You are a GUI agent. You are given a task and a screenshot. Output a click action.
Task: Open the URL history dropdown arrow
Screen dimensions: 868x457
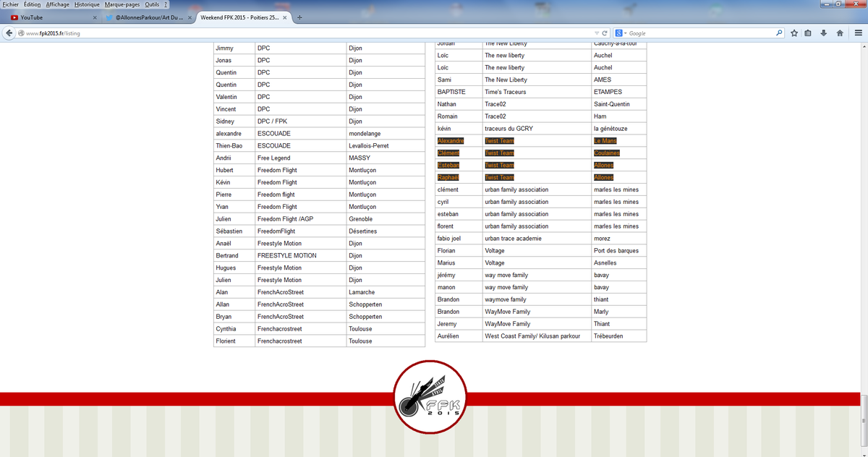[x=596, y=33]
